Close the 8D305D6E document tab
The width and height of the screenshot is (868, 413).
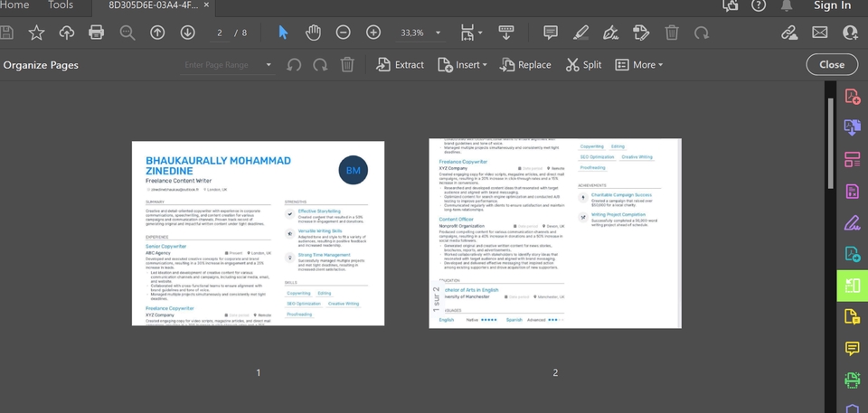coord(206,5)
